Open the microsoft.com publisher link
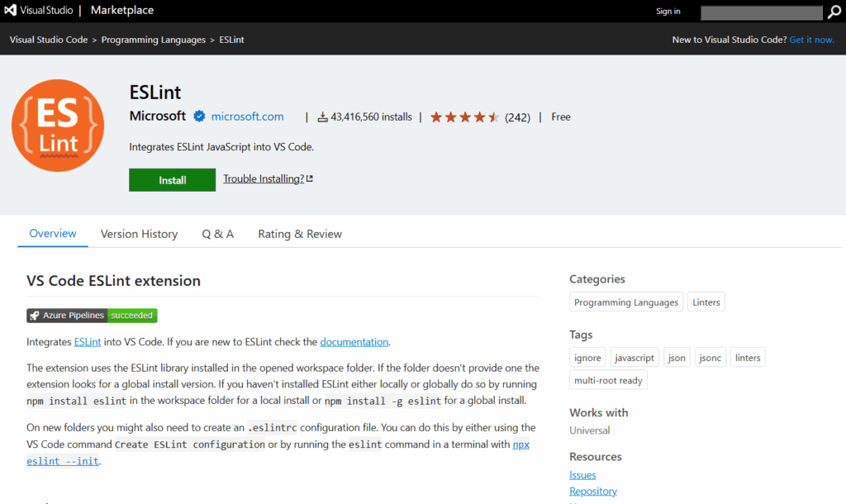 [x=247, y=116]
